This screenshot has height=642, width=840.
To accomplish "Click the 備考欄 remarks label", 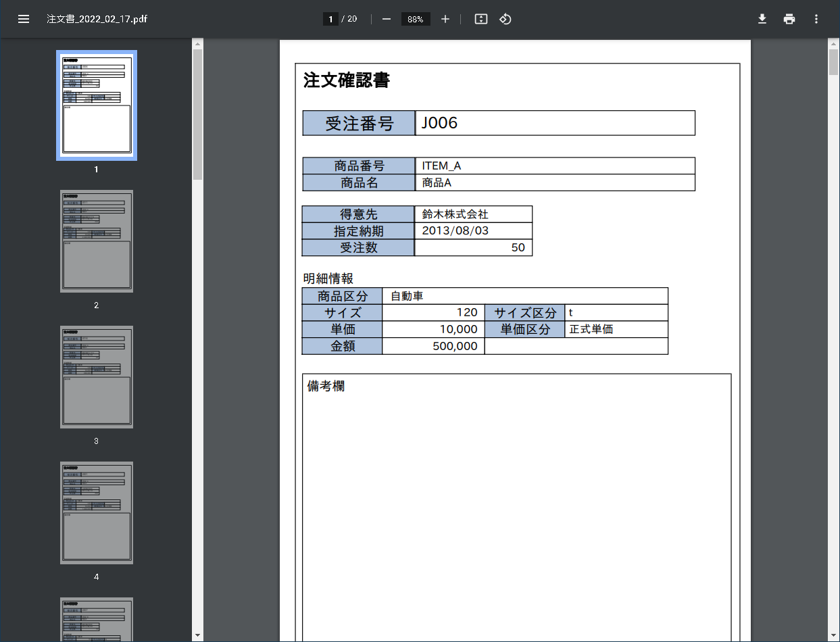I will (326, 387).
